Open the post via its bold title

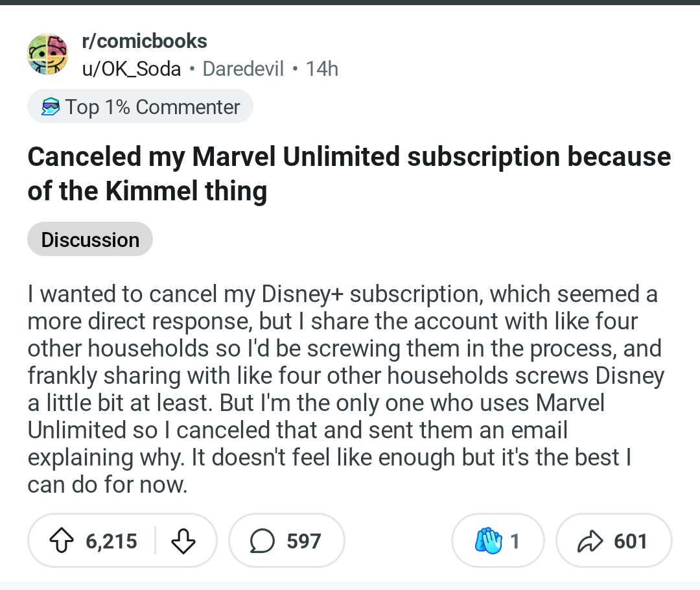(x=349, y=174)
